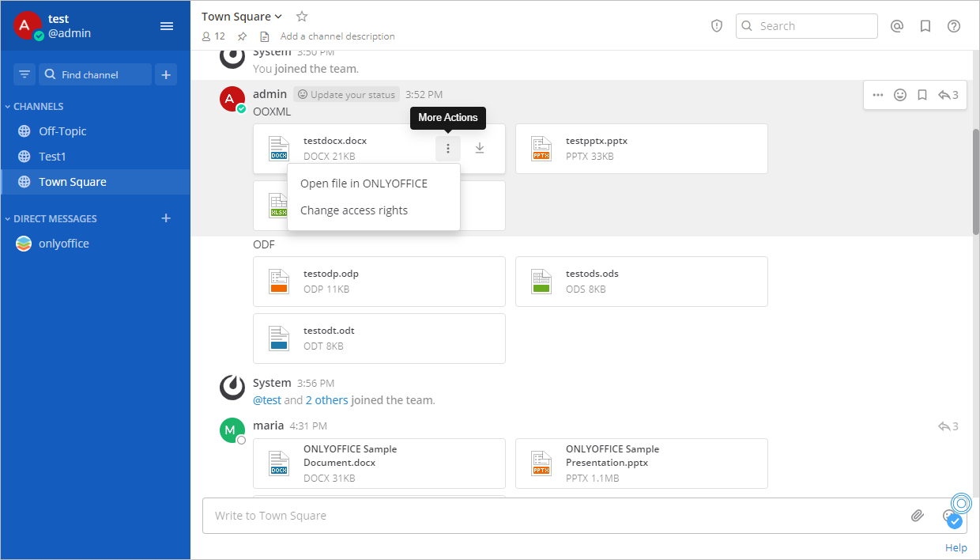This screenshot has width=980, height=560.
Task: Download the testdocx.docx file
Action: [480, 148]
